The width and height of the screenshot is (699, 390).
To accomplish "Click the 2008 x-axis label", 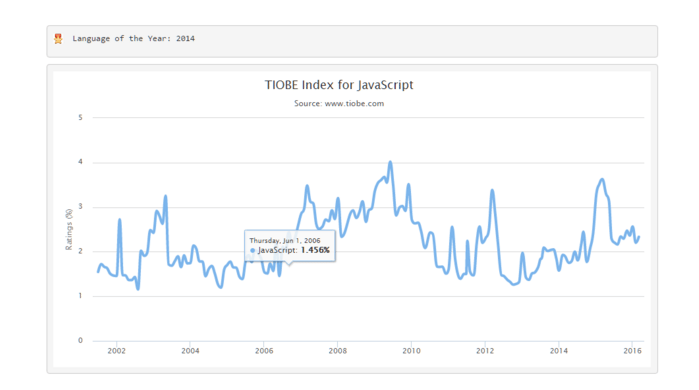I will (x=337, y=351).
